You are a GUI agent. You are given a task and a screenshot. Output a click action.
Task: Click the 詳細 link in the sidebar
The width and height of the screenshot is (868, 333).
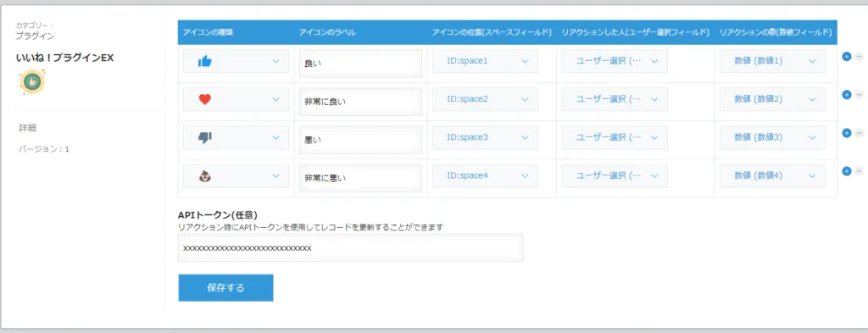click(28, 128)
